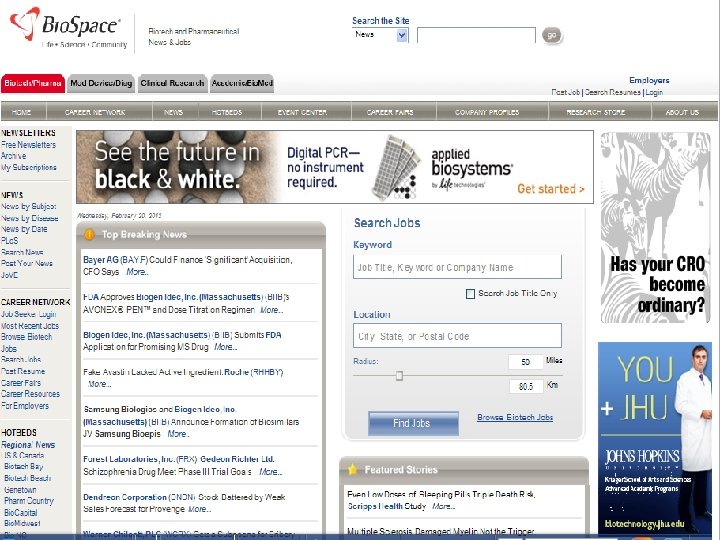Select the Med Device/Diag tab
Screen dimensions: 720x540
101,83
